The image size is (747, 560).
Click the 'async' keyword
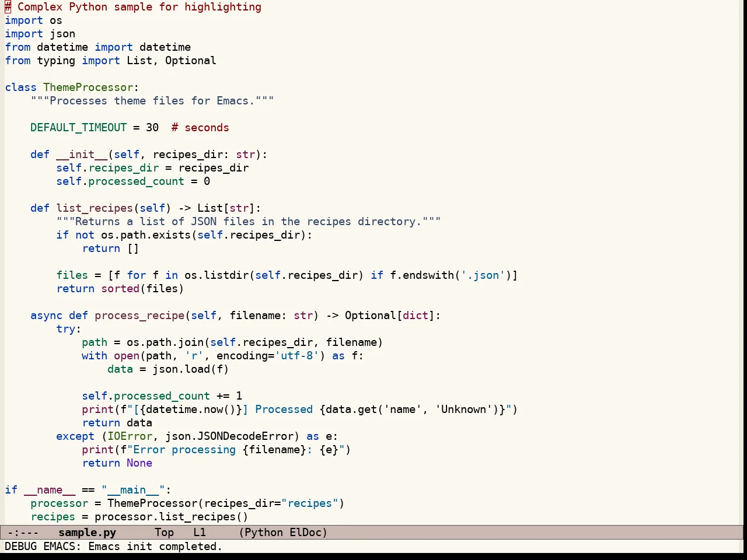pyautogui.click(x=46, y=316)
